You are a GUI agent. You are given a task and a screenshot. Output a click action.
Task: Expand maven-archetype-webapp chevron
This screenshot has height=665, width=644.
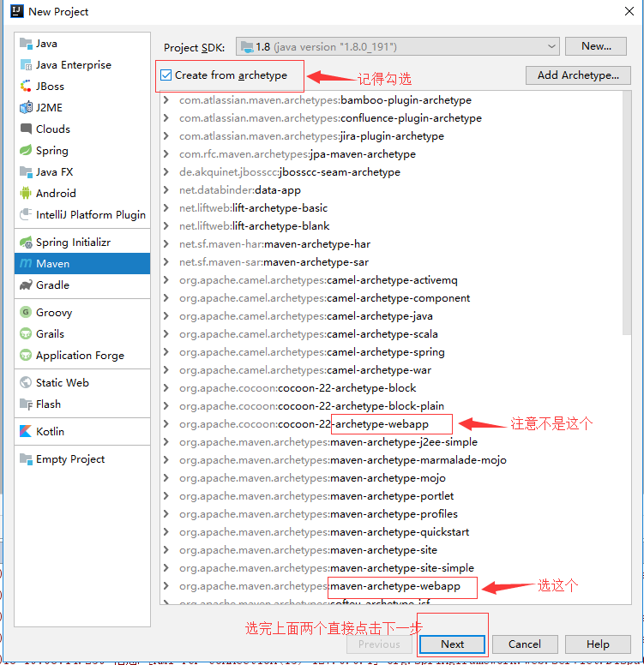pyautogui.click(x=166, y=586)
